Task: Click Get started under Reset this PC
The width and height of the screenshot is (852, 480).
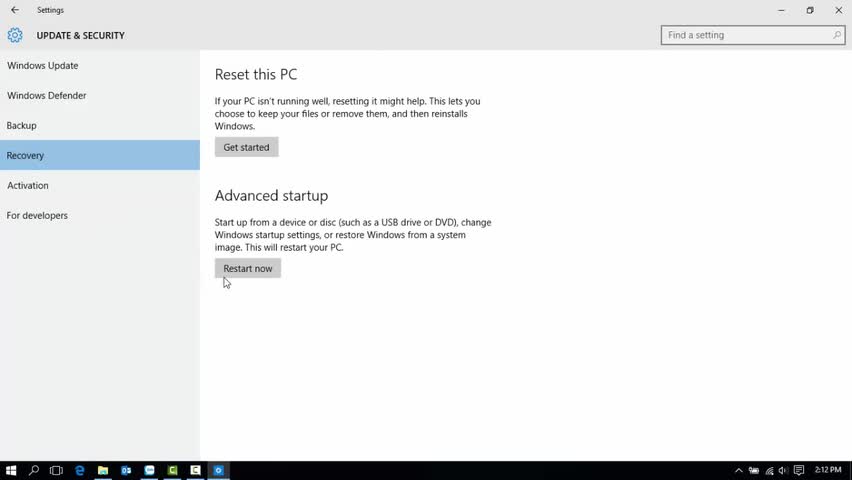Action: click(246, 147)
